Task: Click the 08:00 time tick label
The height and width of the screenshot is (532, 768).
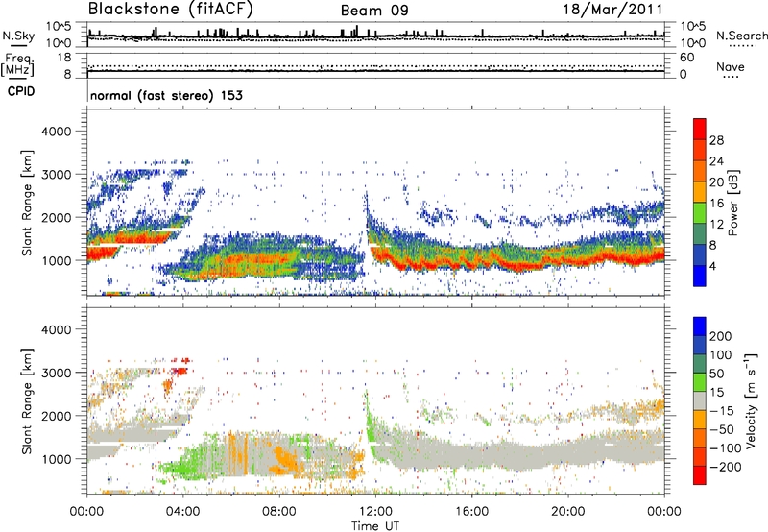Action: click(x=279, y=512)
